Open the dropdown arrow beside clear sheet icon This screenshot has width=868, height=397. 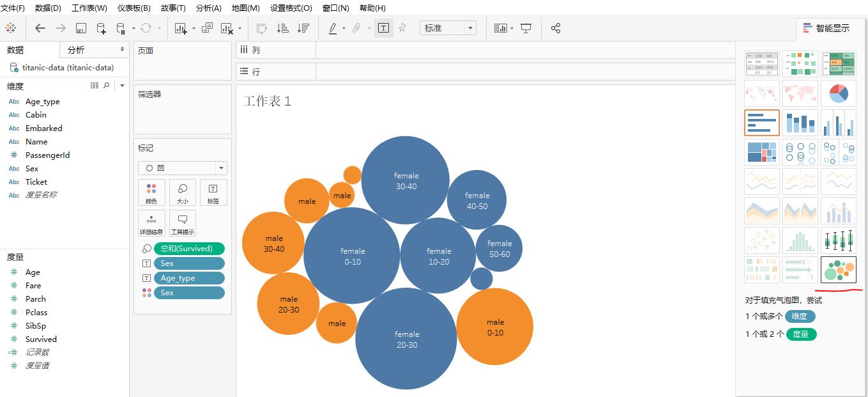(x=240, y=28)
